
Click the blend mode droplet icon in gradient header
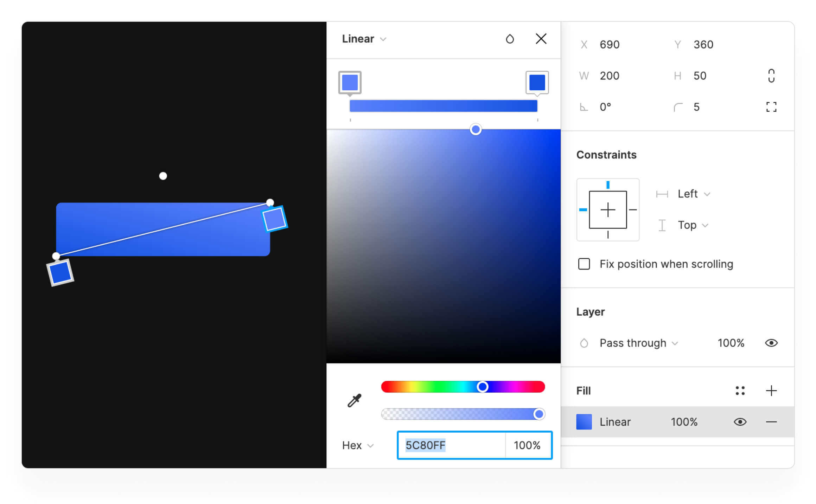510,39
